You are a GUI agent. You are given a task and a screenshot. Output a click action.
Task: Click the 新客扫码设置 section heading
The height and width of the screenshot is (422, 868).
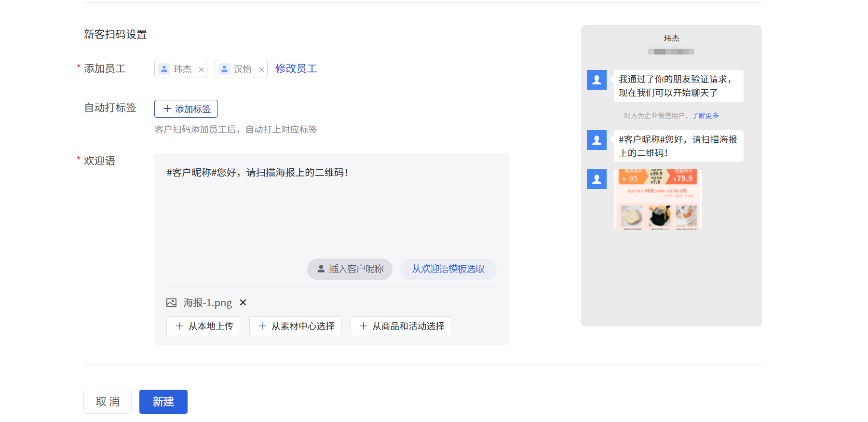click(x=115, y=34)
